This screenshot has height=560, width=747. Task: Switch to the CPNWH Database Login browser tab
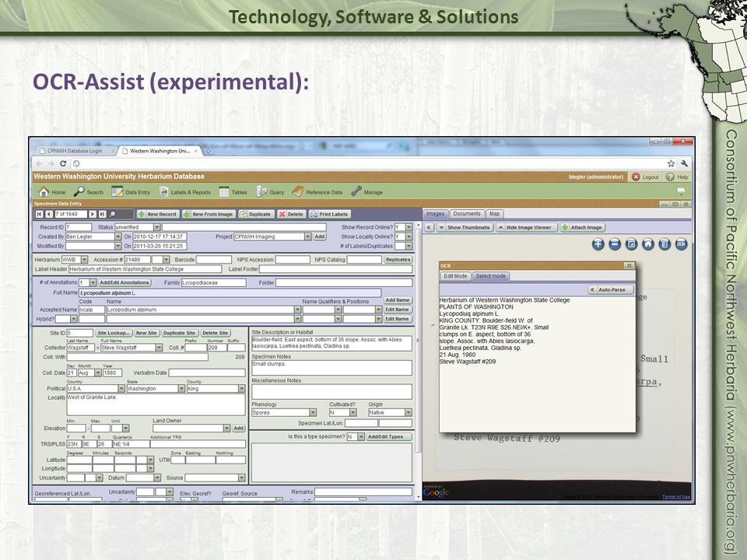point(75,151)
